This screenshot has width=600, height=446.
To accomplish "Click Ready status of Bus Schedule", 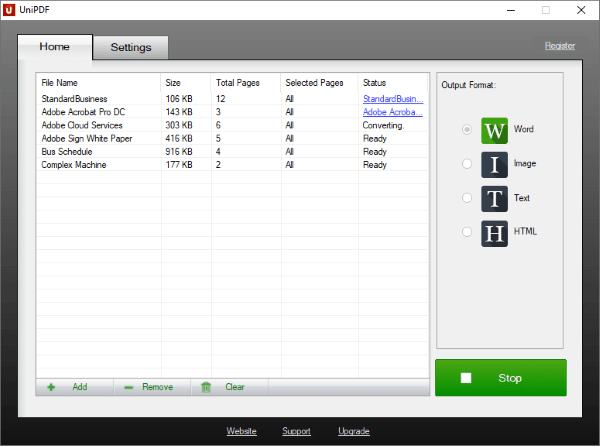I will [375, 152].
